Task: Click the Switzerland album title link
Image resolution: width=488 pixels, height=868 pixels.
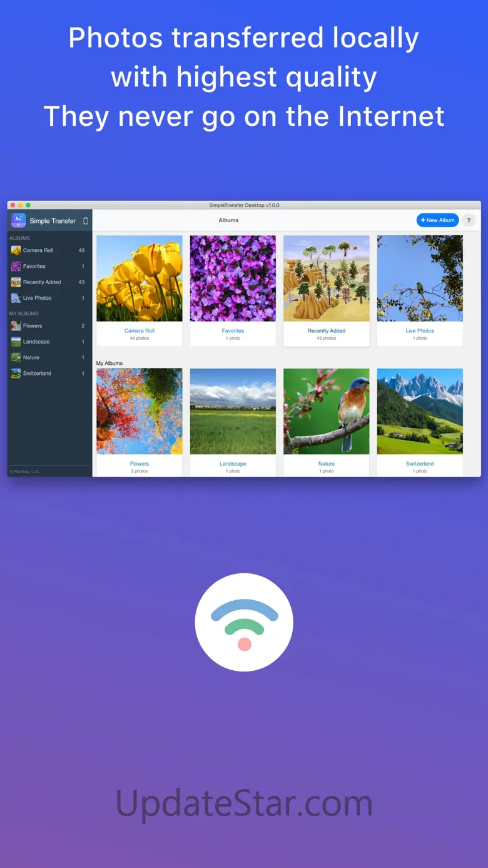Action: 420,464
